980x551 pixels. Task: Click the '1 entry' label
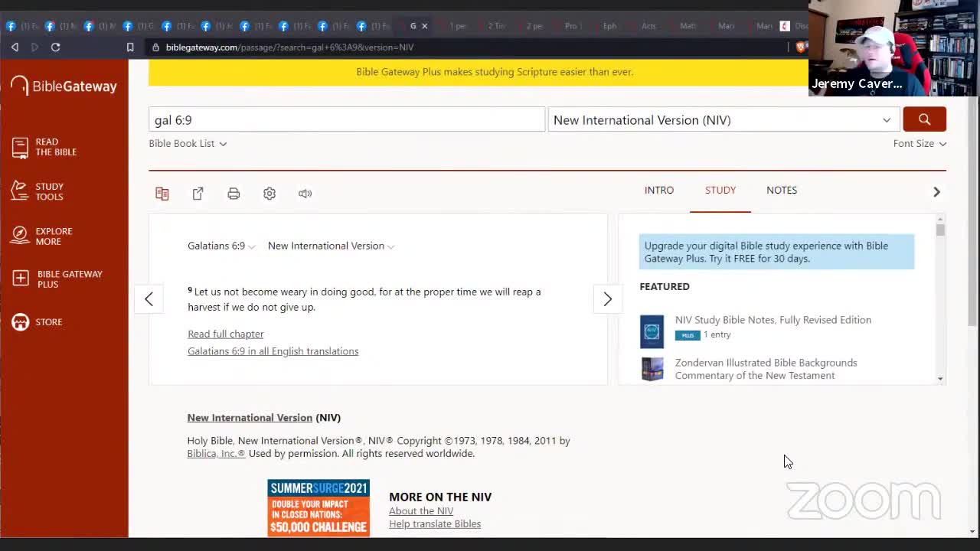pos(717,335)
